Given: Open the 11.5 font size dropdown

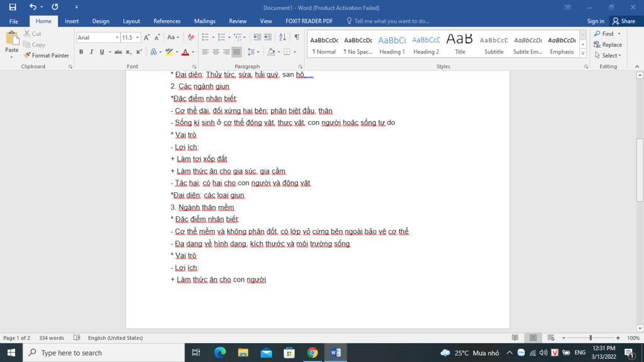Looking at the screenshot, I should (x=137, y=37).
